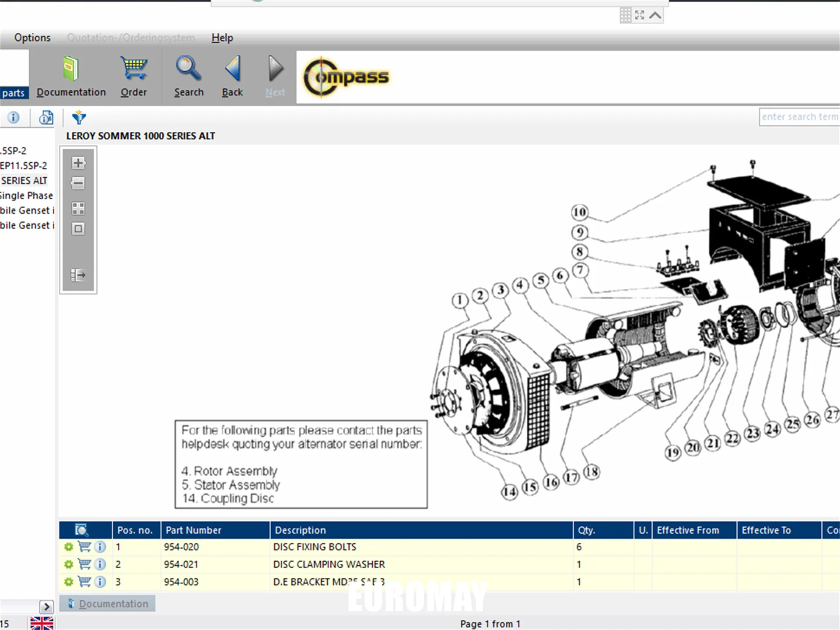The height and width of the screenshot is (630, 840).
Task: Select the EP11.5SP-2 tree item
Action: tap(24, 165)
